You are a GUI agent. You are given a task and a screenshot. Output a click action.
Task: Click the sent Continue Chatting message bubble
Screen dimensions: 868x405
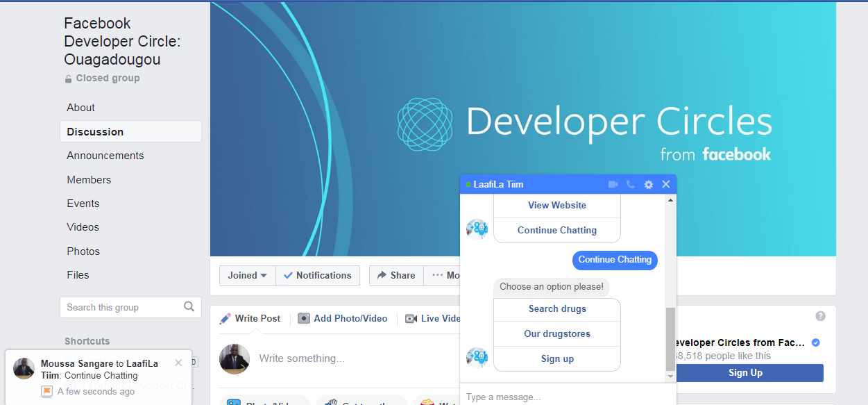point(615,260)
